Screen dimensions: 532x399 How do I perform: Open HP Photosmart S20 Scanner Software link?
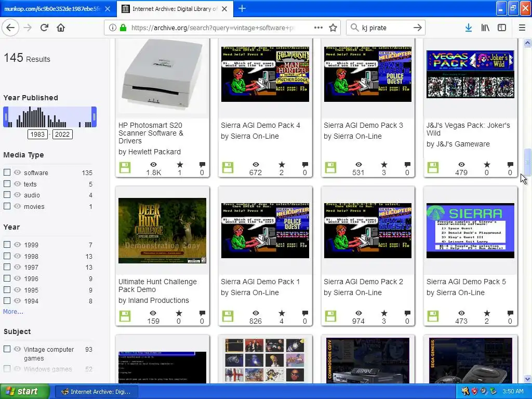[x=151, y=133]
